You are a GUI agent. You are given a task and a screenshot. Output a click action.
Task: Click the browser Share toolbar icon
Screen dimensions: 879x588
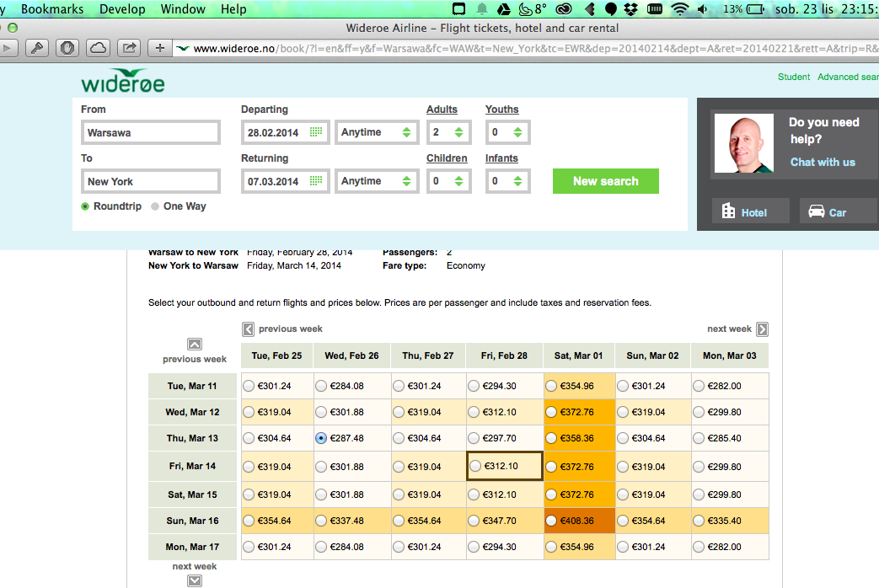129,48
